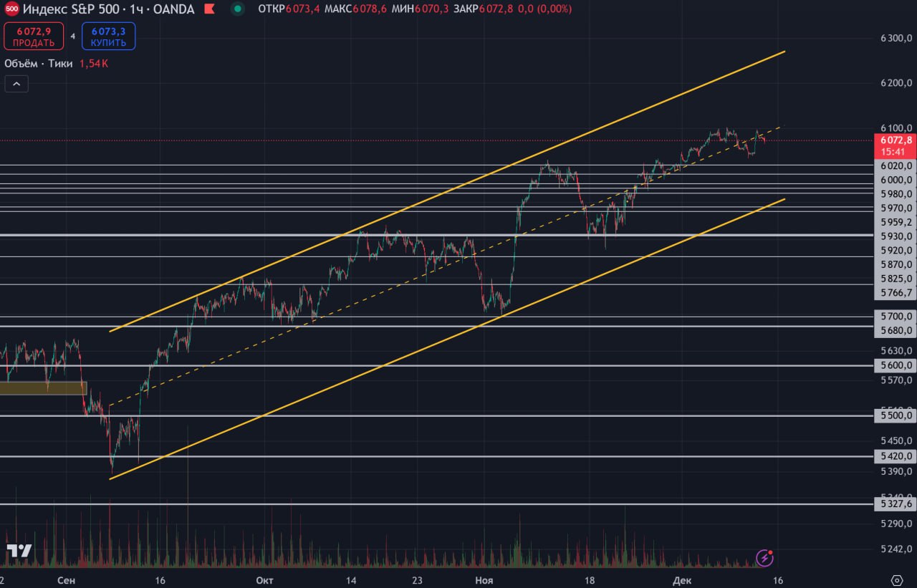Image resolution: width=917 pixels, height=588 pixels.
Task: Open the purple lightning bolt events icon
Action: pos(764,558)
